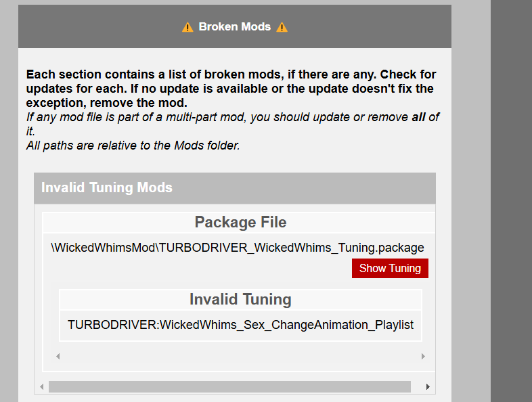Click the italic multi-part mod note
This screenshot has width=532, height=402.
232,124
